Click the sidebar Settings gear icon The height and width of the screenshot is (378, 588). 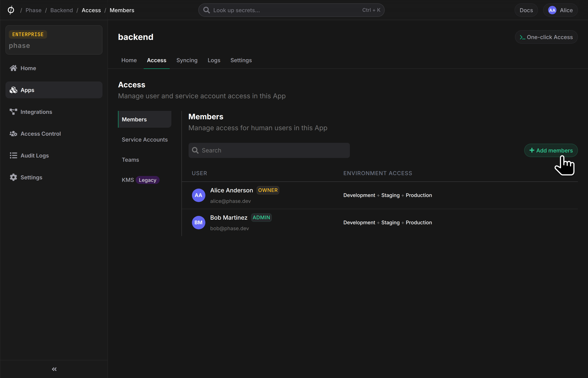point(13,177)
